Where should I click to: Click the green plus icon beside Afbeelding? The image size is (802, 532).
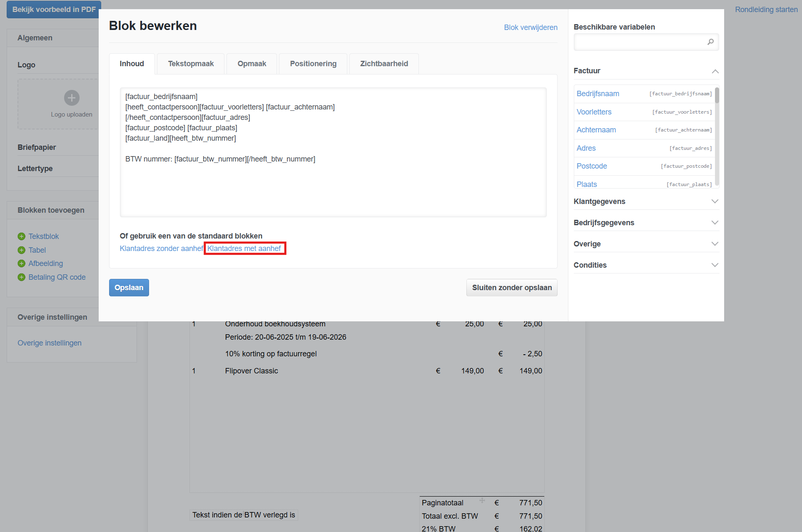(x=22, y=264)
